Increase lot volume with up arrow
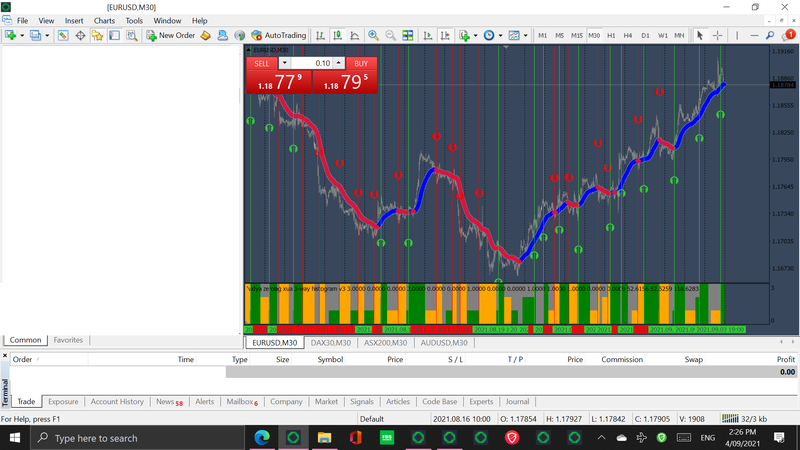Viewport: 800px width, 450px height. point(338,63)
